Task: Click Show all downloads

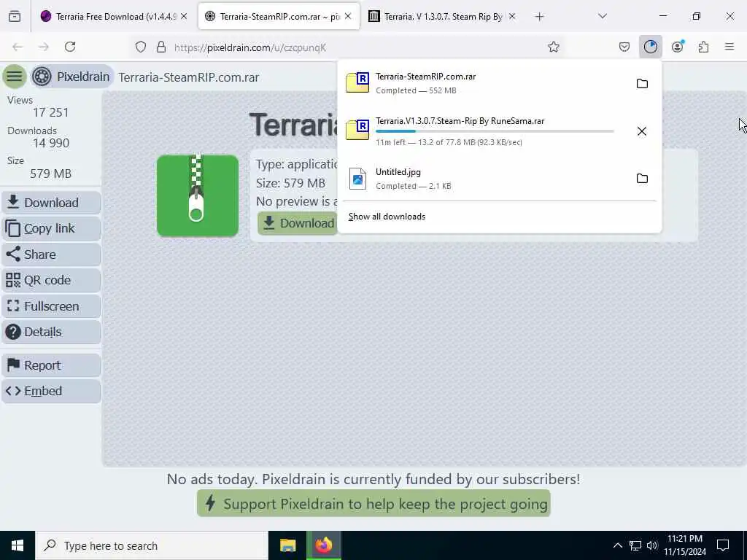Action: (x=387, y=217)
